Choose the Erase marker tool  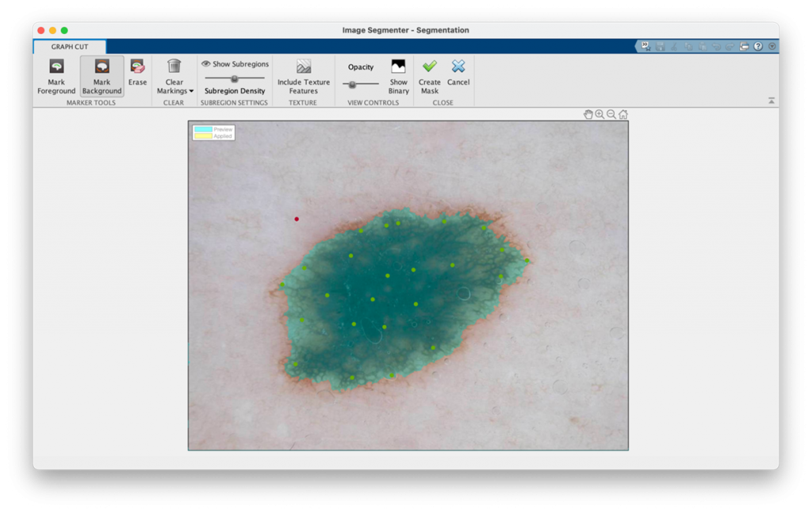click(x=137, y=72)
